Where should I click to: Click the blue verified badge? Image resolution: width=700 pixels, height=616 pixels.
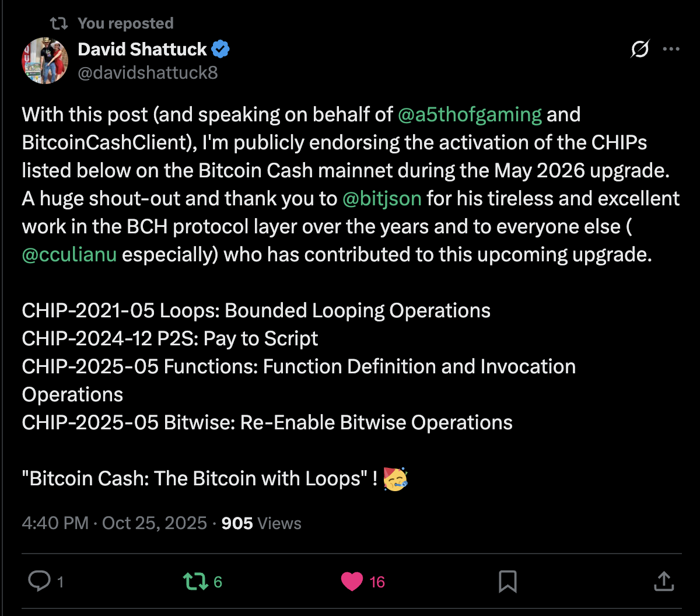coord(220,50)
